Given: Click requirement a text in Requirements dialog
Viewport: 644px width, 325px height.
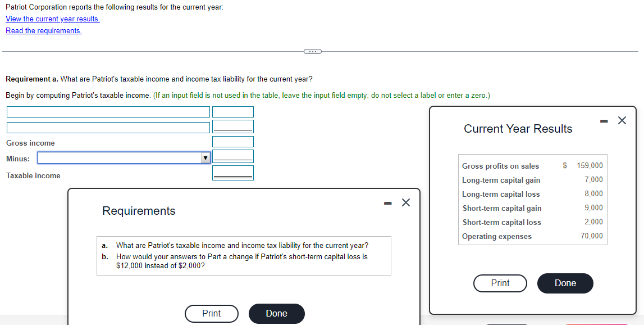Looking at the screenshot, I should point(243,246).
